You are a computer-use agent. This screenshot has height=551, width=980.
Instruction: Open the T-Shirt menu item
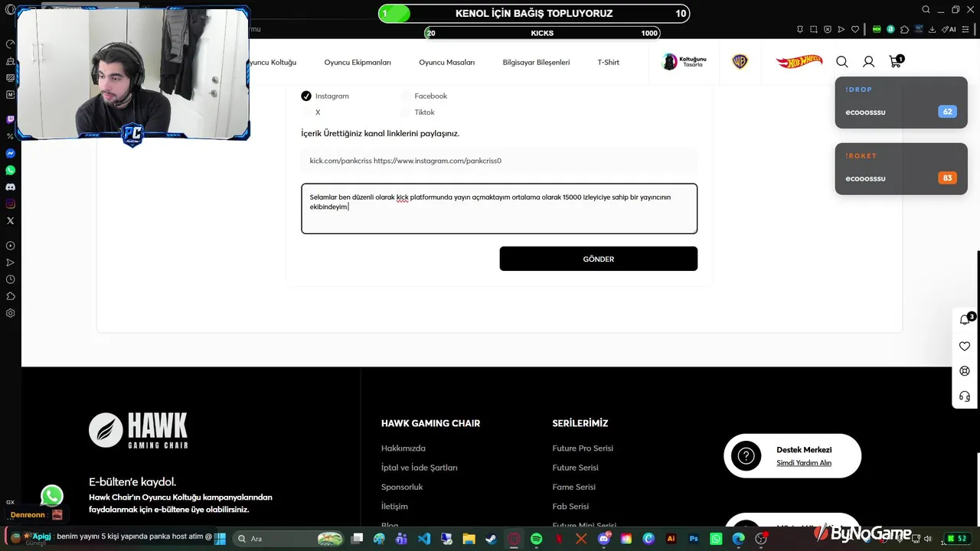[x=609, y=62]
